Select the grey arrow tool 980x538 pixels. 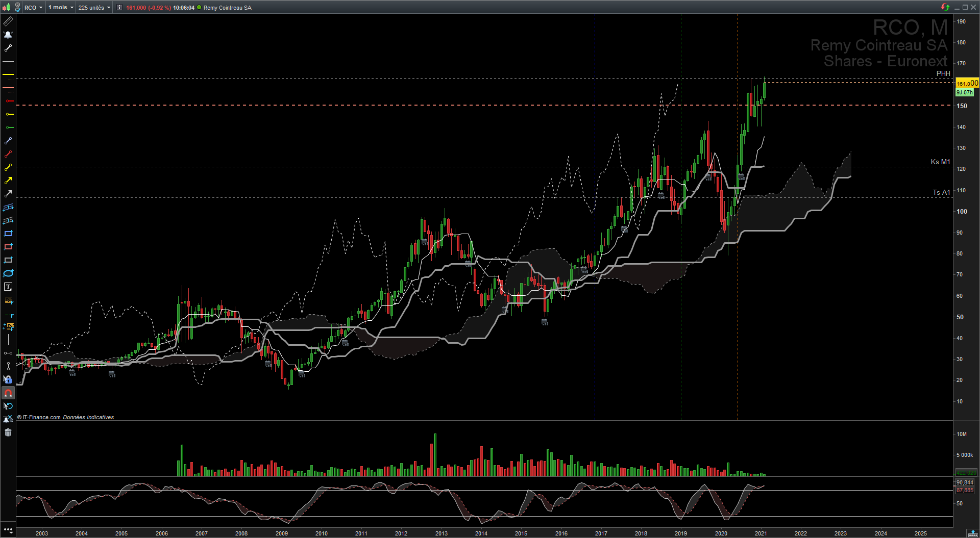(8, 194)
